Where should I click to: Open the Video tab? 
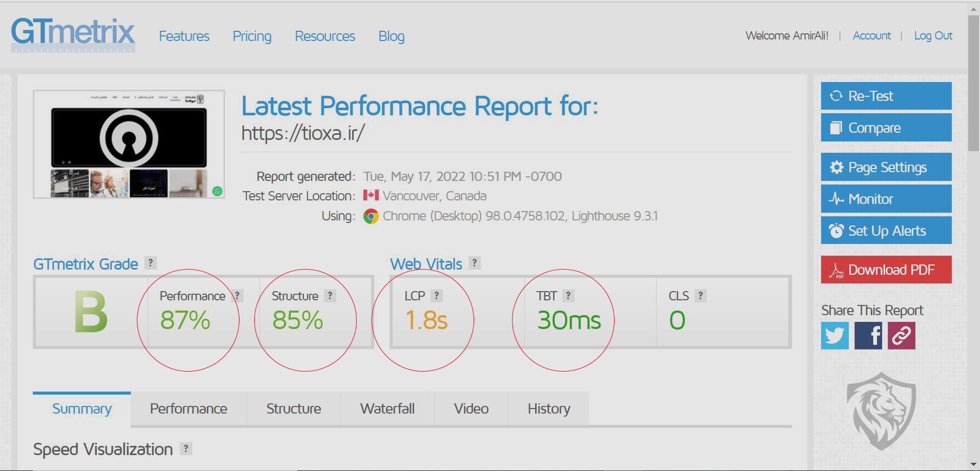click(471, 409)
